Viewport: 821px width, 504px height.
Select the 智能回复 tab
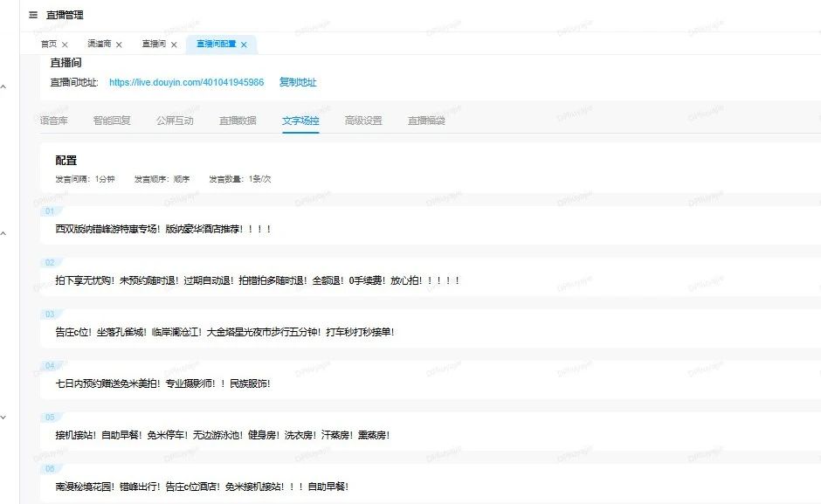[112, 121]
